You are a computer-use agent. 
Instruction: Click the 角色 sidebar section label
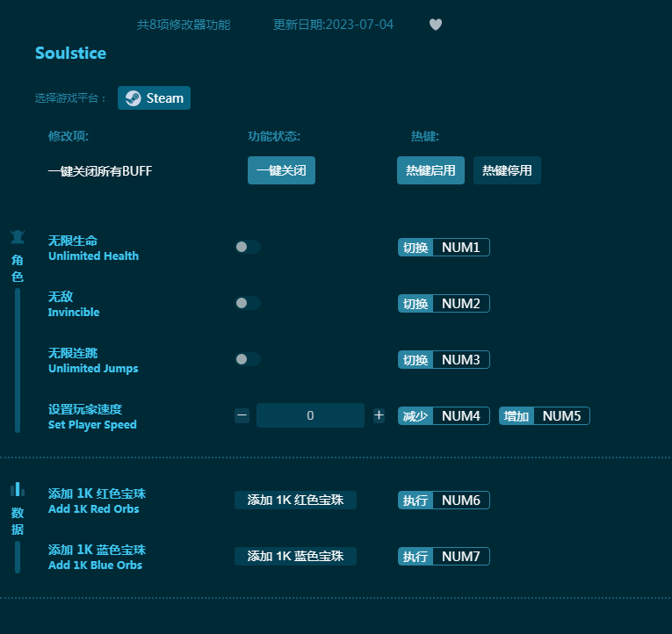click(18, 268)
